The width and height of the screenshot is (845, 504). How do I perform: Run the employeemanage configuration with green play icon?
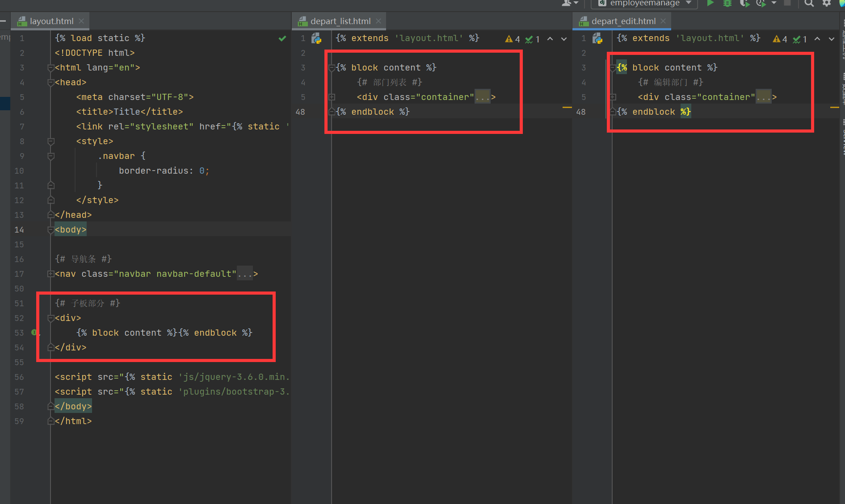click(710, 3)
